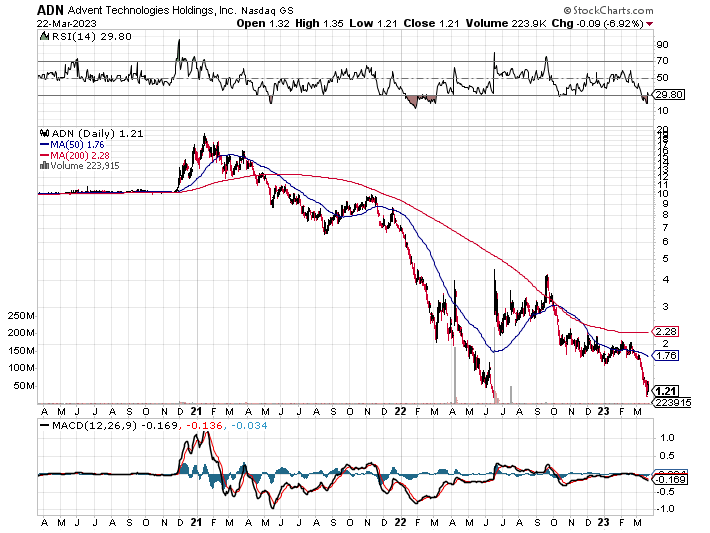
Task: Click the Volume 223.9K header value
Action: coord(506,24)
